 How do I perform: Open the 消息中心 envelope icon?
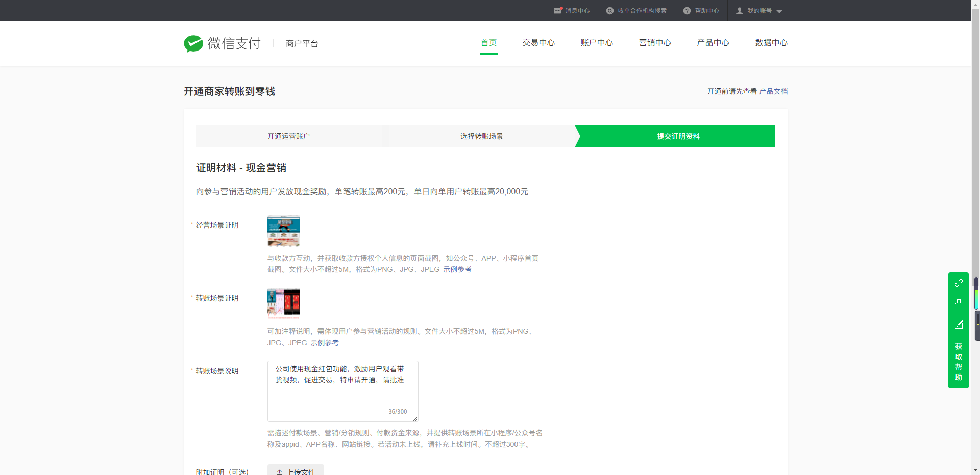tap(557, 11)
